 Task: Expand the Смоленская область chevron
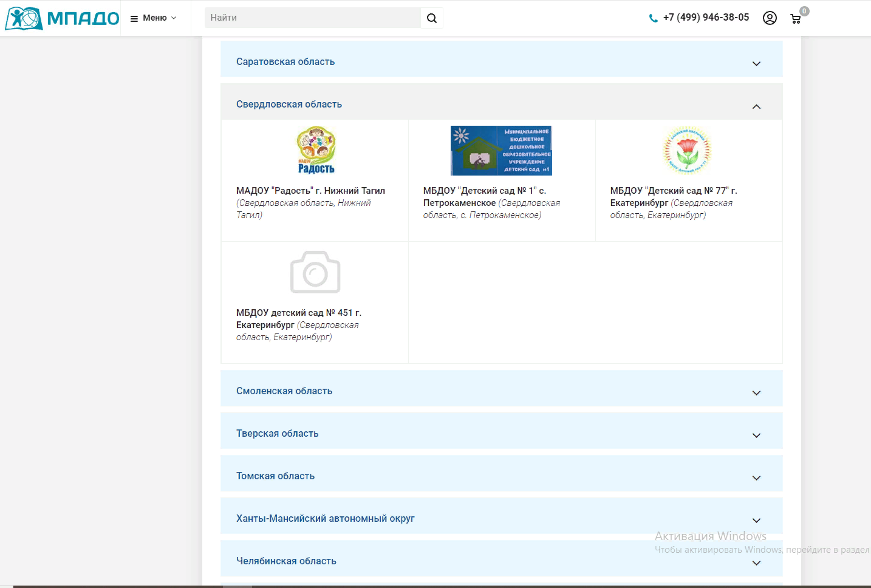coord(756,392)
